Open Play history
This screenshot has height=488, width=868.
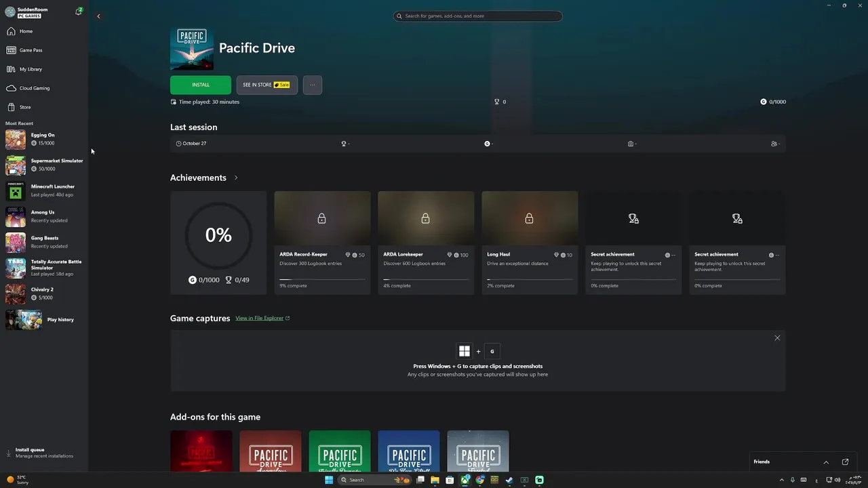(x=44, y=320)
